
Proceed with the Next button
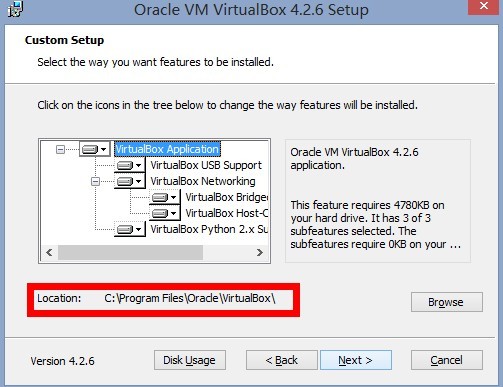click(x=356, y=360)
